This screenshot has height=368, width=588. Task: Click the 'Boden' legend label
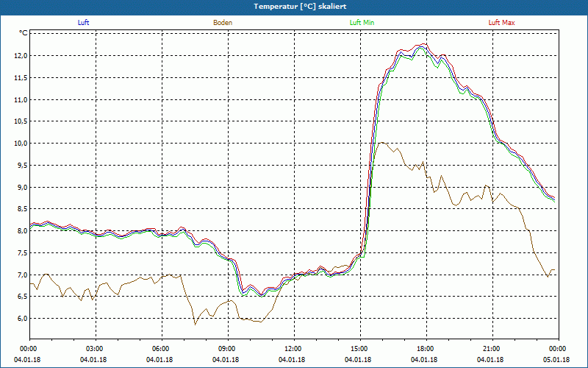point(223,23)
